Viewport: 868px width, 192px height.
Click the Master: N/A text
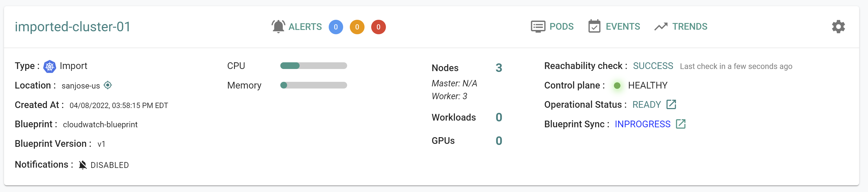[x=454, y=83]
